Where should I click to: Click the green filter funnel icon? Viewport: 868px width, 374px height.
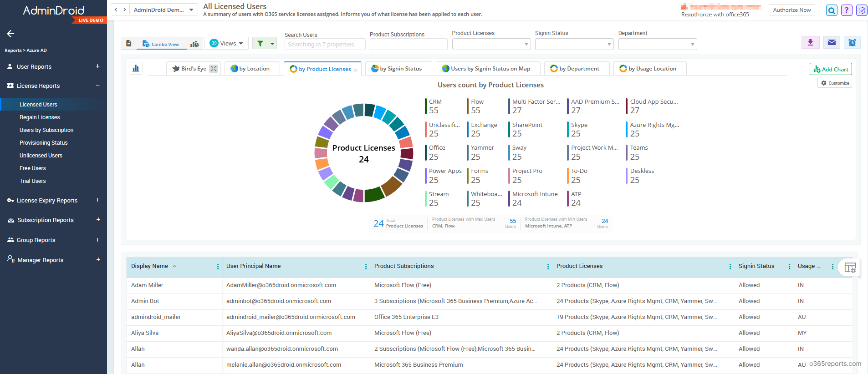point(260,44)
